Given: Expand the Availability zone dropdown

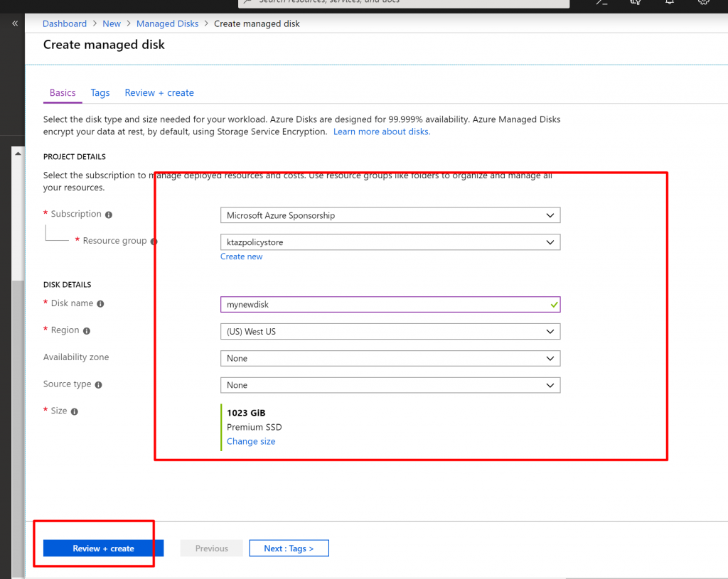Looking at the screenshot, I should 390,359.
